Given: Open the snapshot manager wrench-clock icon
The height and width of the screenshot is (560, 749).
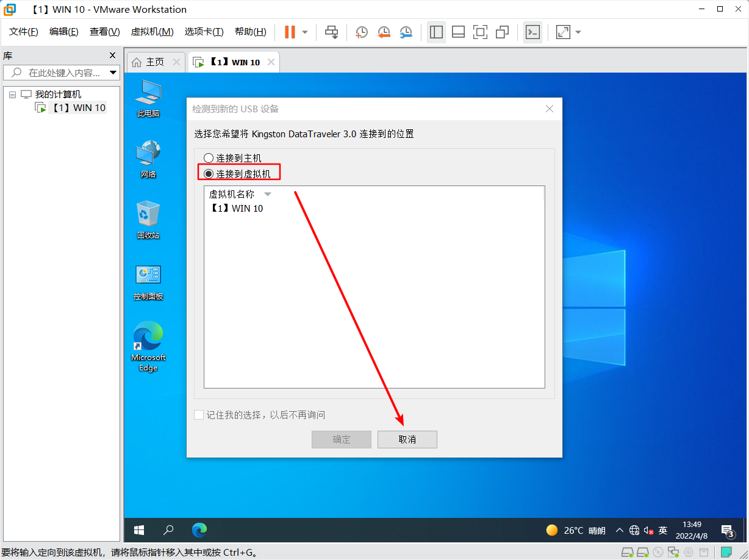Looking at the screenshot, I should point(406,32).
